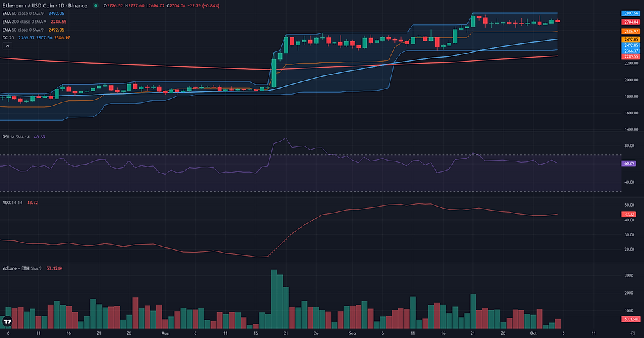This screenshot has width=644, height=338.
Task: Click the green market status dot
Action: [x=95, y=6]
